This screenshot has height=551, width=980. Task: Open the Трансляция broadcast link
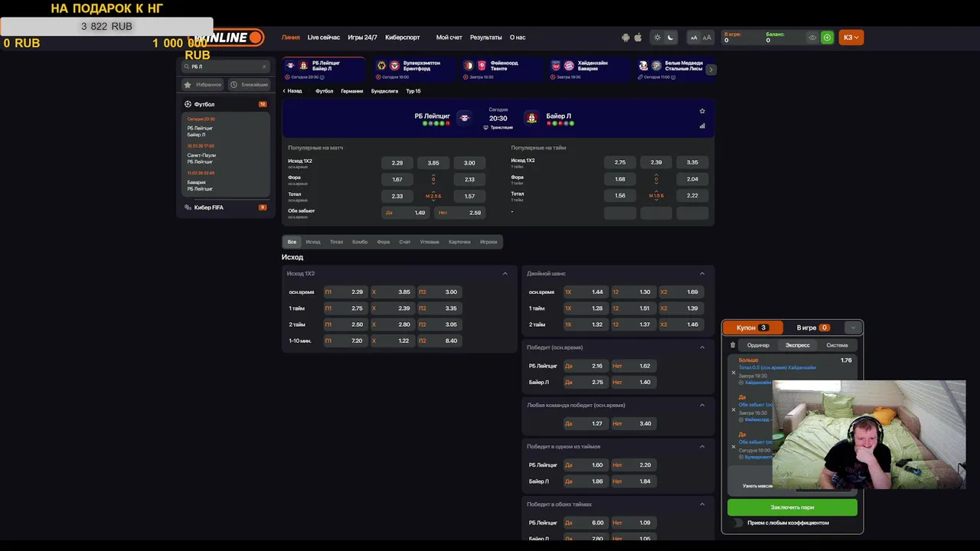[x=498, y=128]
